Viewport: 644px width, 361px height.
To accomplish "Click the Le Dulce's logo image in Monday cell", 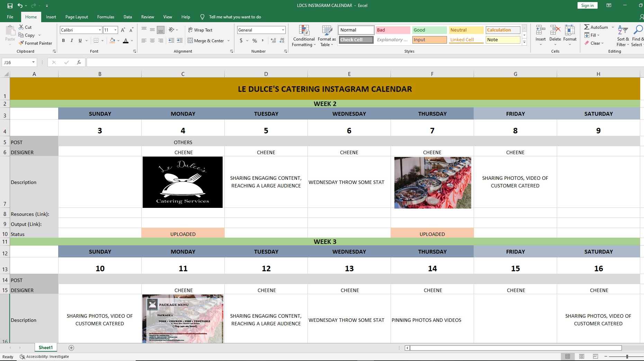I will [x=182, y=182].
